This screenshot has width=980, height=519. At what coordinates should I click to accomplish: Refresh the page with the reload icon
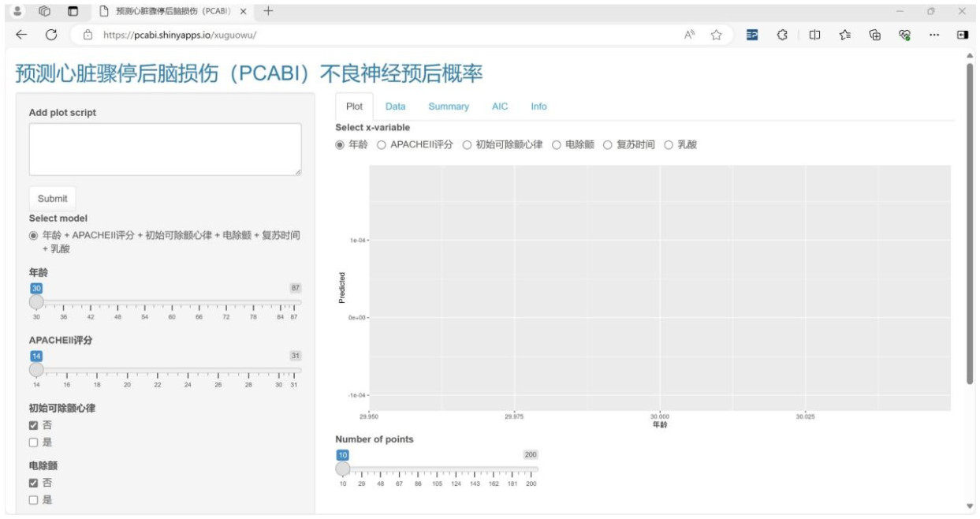51,35
